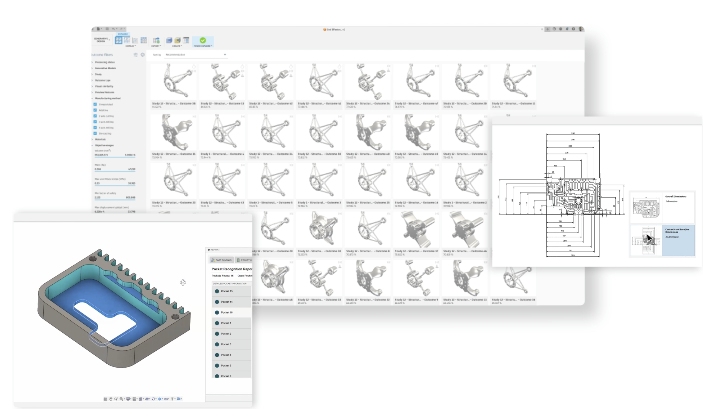The width and height of the screenshot is (705, 412).
Task: Click the settings icon beside Outcome filters header
Action: pyautogui.click(x=141, y=54)
